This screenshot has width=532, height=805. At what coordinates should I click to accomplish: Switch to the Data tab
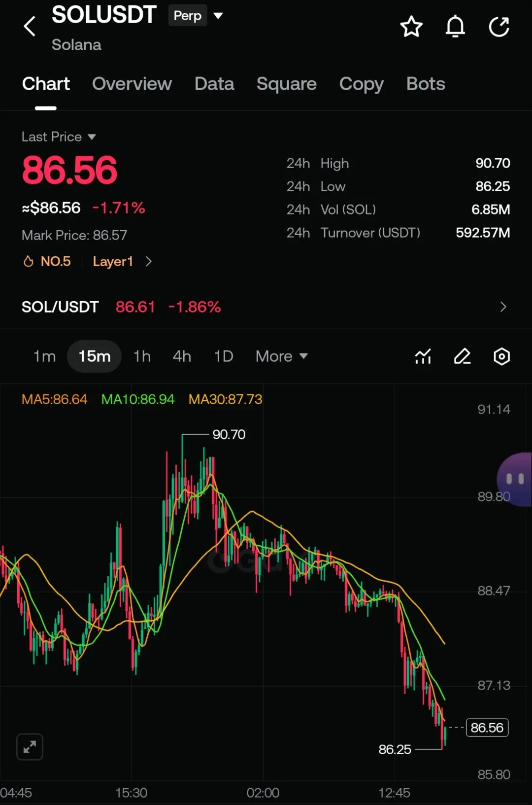(214, 84)
